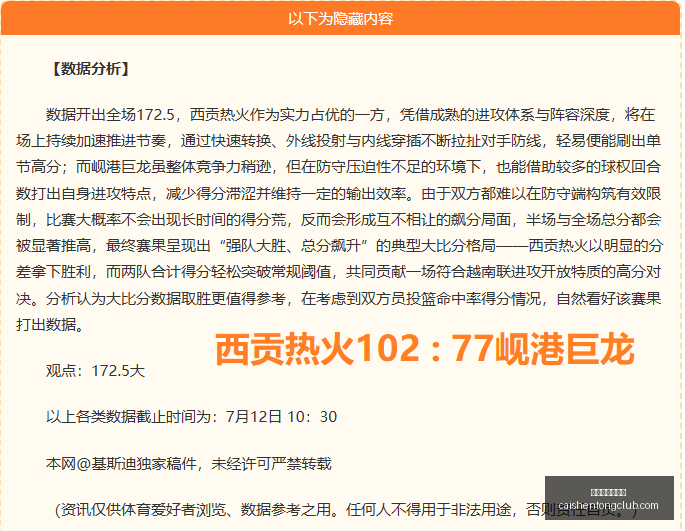The height and width of the screenshot is (531, 685).
Task: Click the line beginning '场上持续加速推进节奏'
Action: [x=339, y=141]
